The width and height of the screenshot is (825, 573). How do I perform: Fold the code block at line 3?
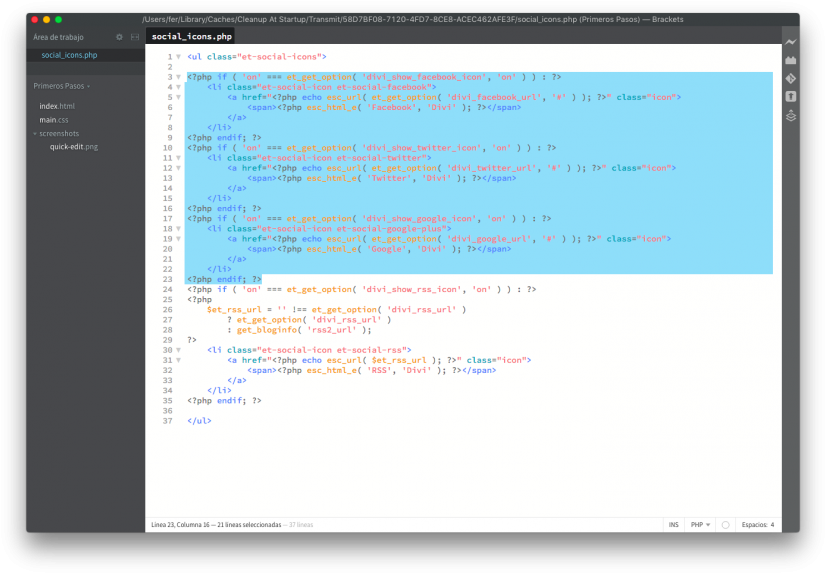tap(178, 77)
